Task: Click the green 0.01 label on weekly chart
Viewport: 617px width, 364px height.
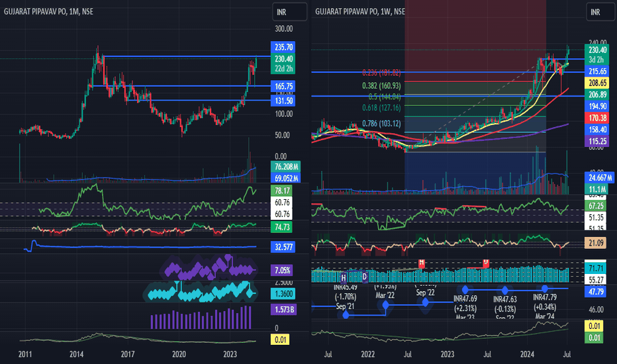Action: click(594, 338)
